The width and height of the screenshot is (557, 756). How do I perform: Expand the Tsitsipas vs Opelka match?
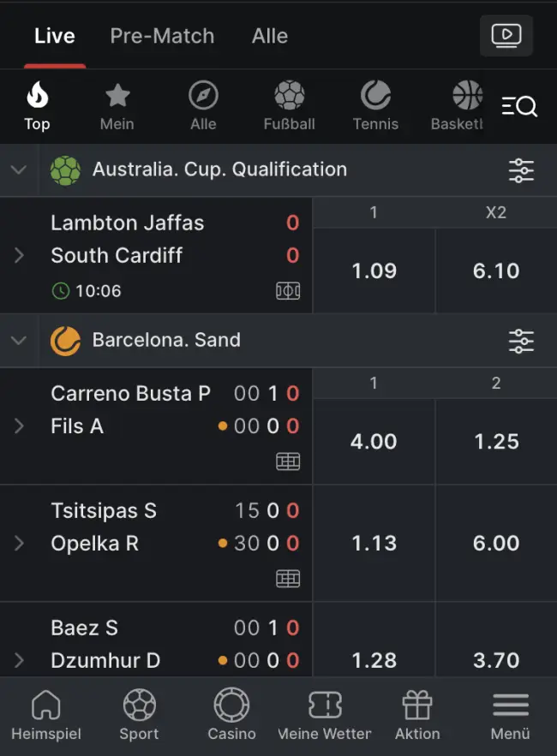tap(20, 544)
